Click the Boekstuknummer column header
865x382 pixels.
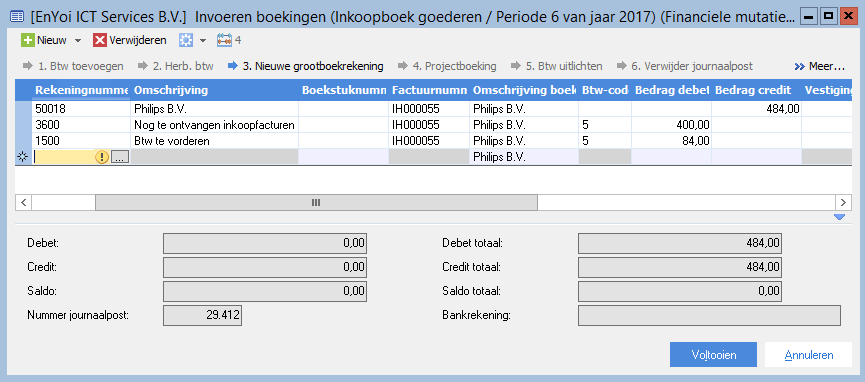point(344,90)
